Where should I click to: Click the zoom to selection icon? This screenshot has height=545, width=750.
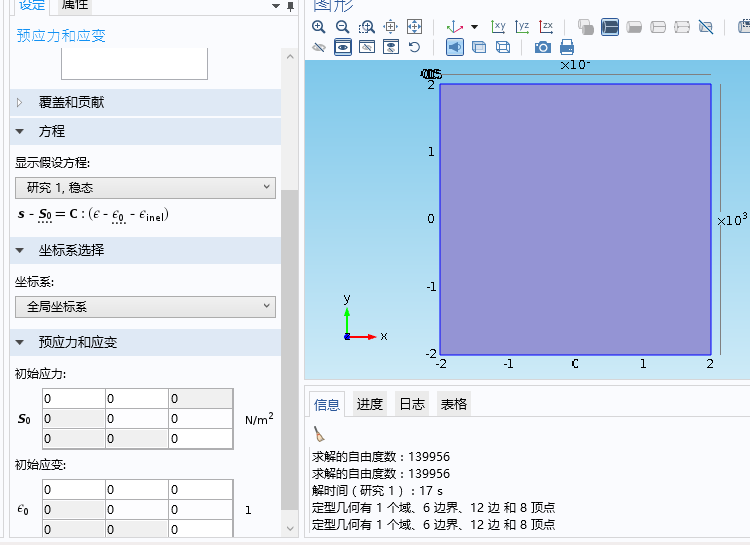pos(390,27)
